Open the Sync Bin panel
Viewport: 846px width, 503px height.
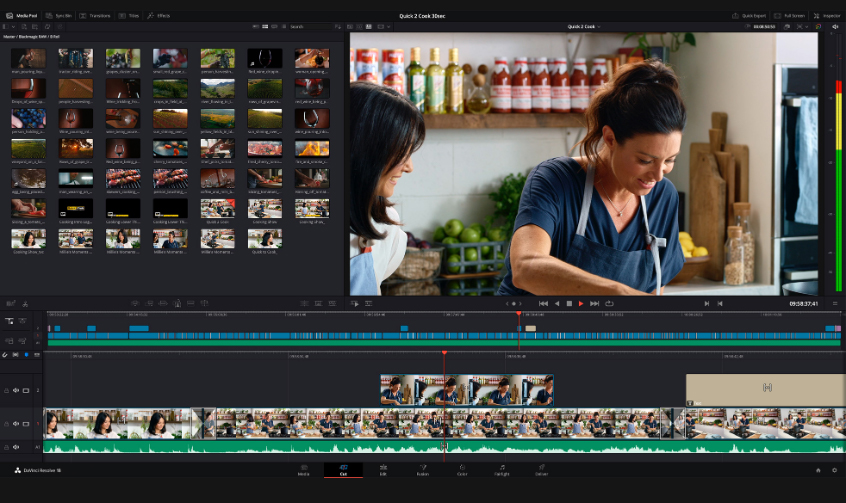[x=59, y=16]
